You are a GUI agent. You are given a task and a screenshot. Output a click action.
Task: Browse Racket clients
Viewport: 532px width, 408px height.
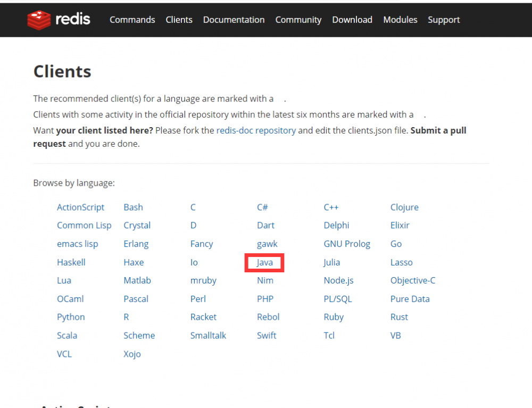click(203, 317)
